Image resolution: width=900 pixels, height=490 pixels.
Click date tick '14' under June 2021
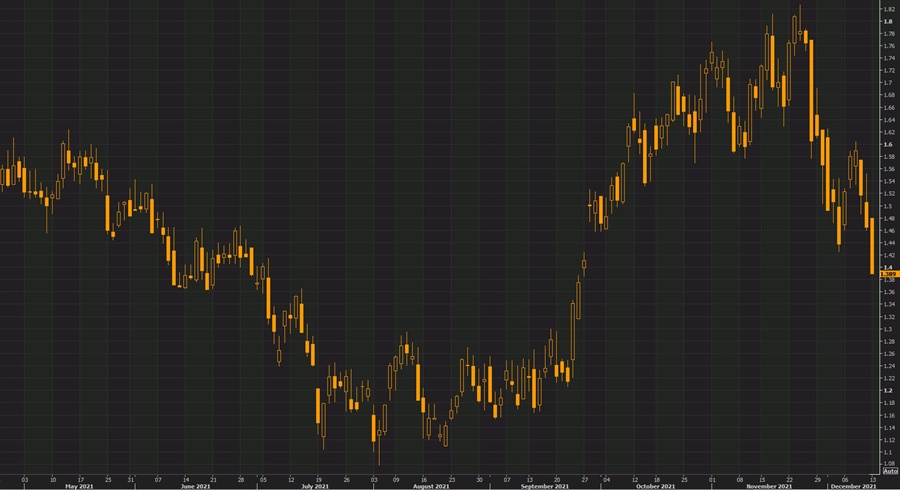pyautogui.click(x=185, y=479)
